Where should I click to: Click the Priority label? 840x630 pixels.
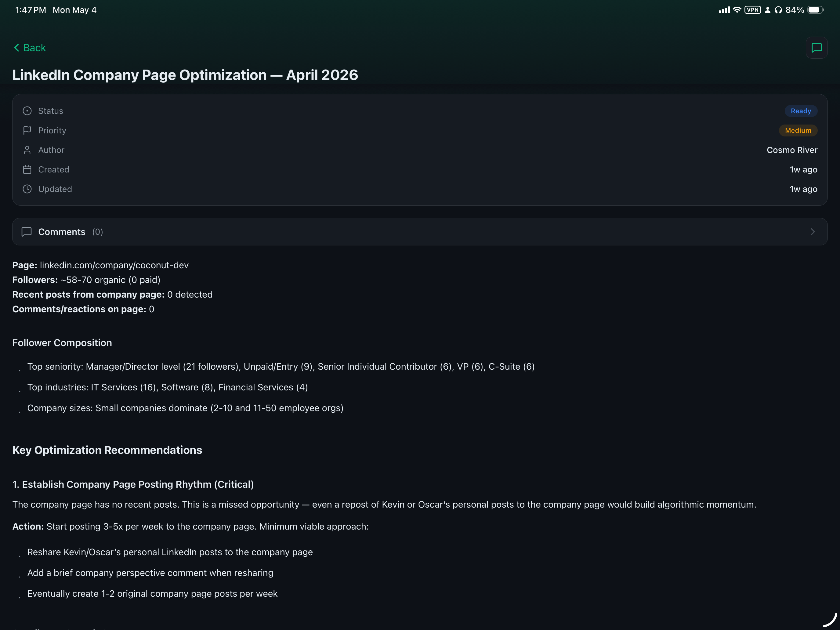point(52,130)
